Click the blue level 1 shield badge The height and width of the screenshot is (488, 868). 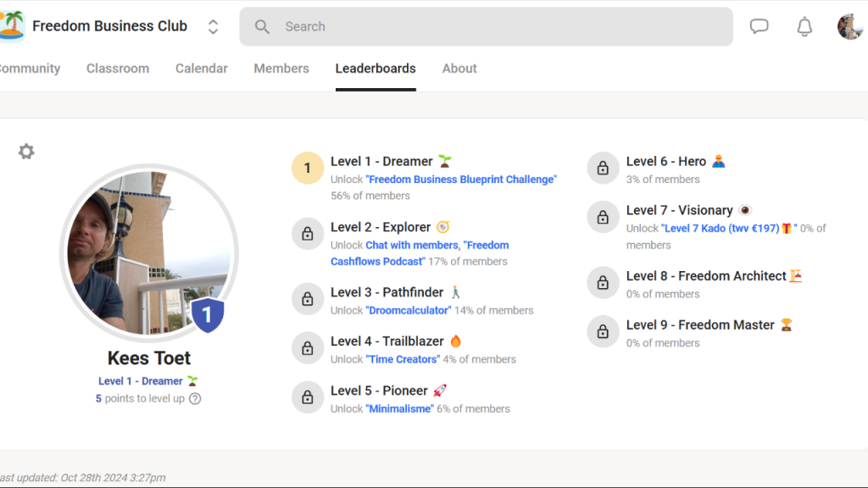[x=208, y=315]
